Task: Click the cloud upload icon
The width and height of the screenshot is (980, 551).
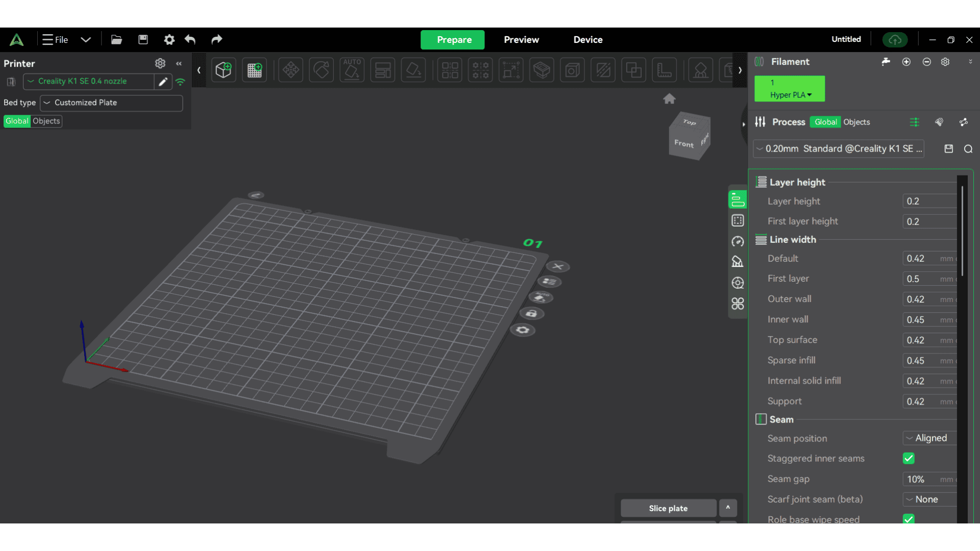Action: click(x=895, y=39)
